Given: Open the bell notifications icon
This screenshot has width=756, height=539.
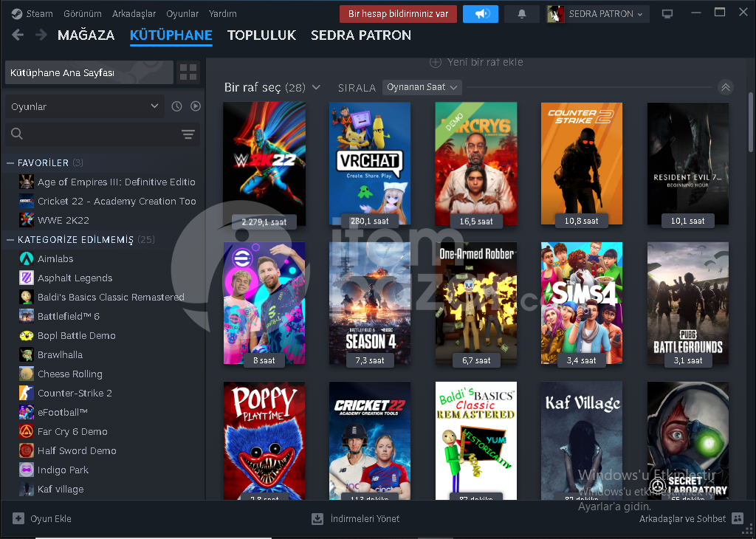Looking at the screenshot, I should click(522, 14).
